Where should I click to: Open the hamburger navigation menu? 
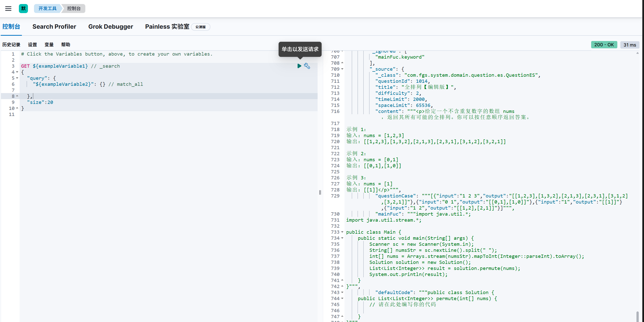(8, 9)
